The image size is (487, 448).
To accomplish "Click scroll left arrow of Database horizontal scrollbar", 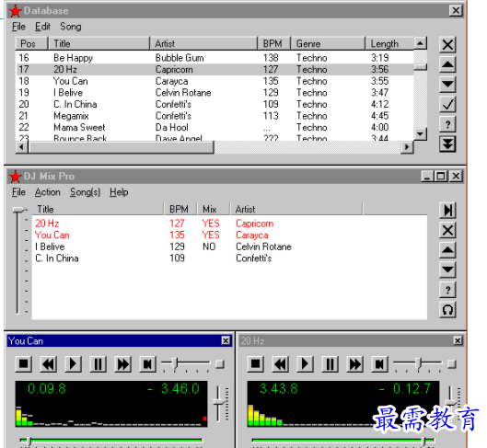I will coord(22,147).
